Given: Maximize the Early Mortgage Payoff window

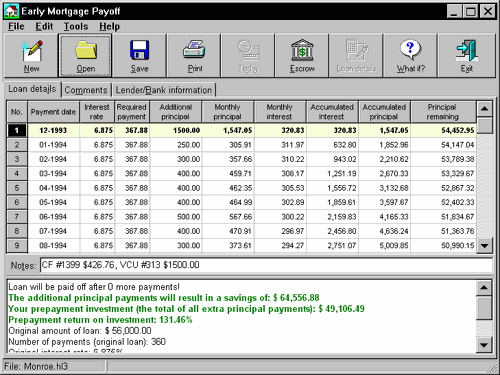Looking at the screenshot, I should coord(471,12).
